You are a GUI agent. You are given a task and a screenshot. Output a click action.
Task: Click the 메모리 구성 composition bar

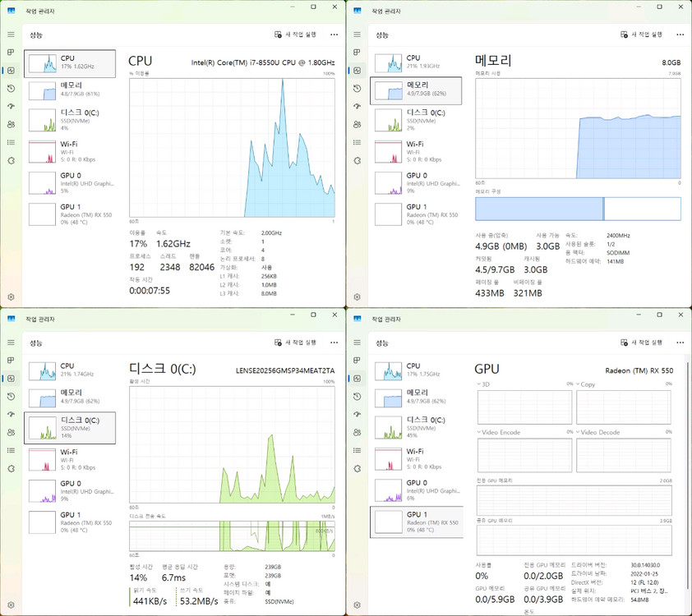[578, 209]
